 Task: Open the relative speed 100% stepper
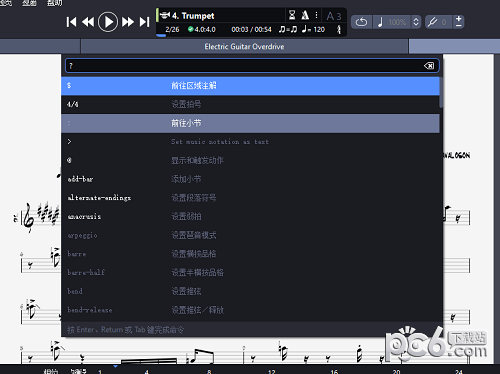pos(416,22)
